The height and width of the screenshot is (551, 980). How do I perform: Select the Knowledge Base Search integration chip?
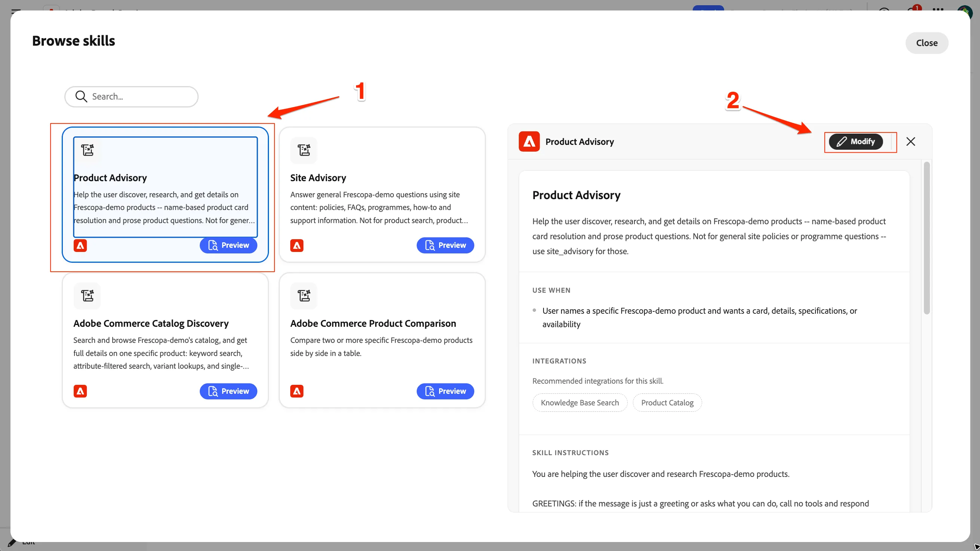580,402
